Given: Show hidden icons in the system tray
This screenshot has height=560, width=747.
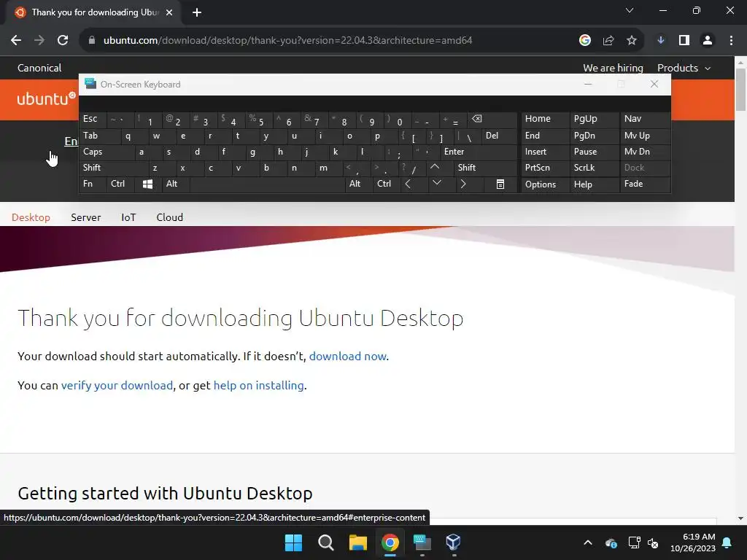Looking at the screenshot, I should click(x=588, y=542).
